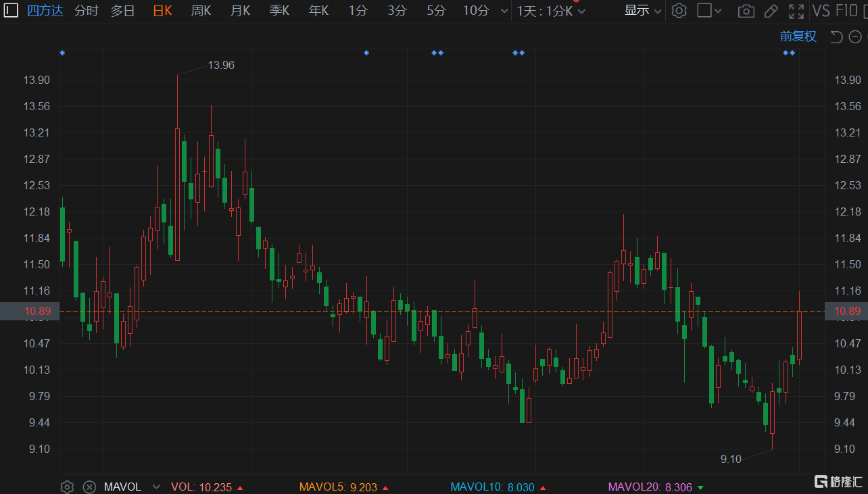
Task: Select the 日K daily candlestick tab
Action: point(162,10)
